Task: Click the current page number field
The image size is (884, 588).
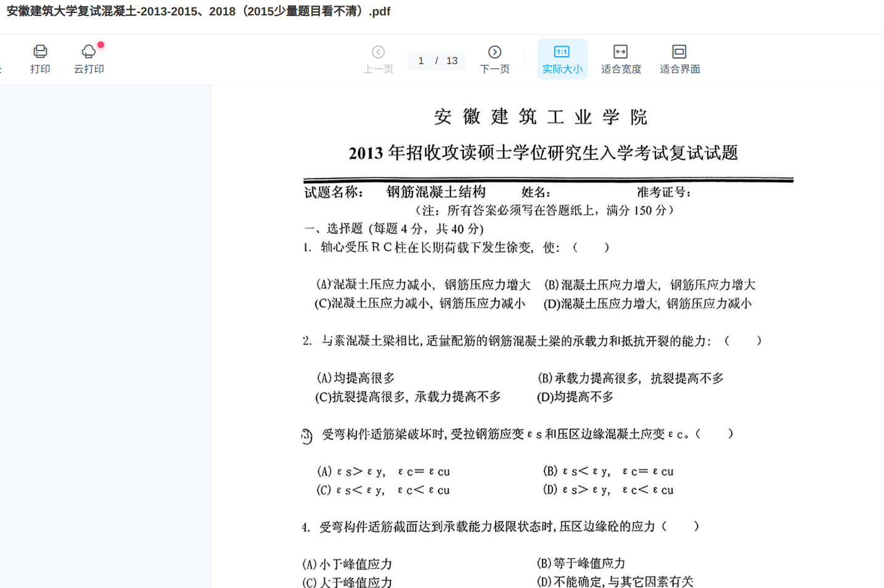Action: [x=422, y=60]
